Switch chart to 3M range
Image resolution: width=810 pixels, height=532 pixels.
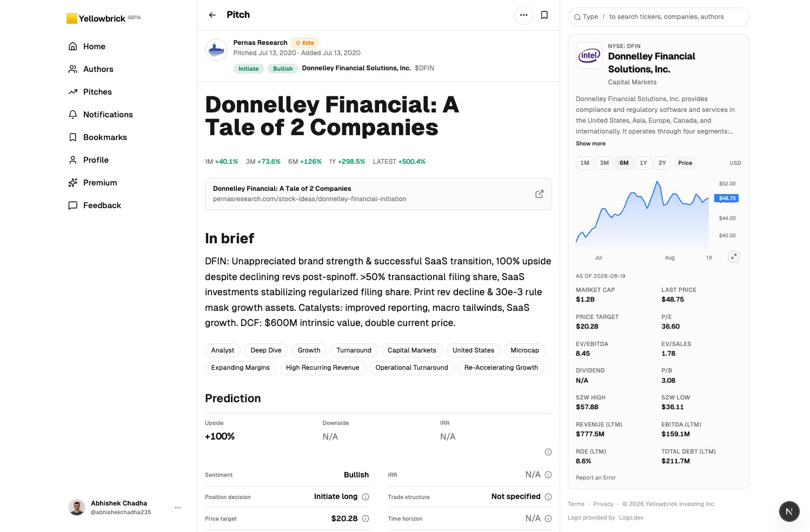(605, 163)
